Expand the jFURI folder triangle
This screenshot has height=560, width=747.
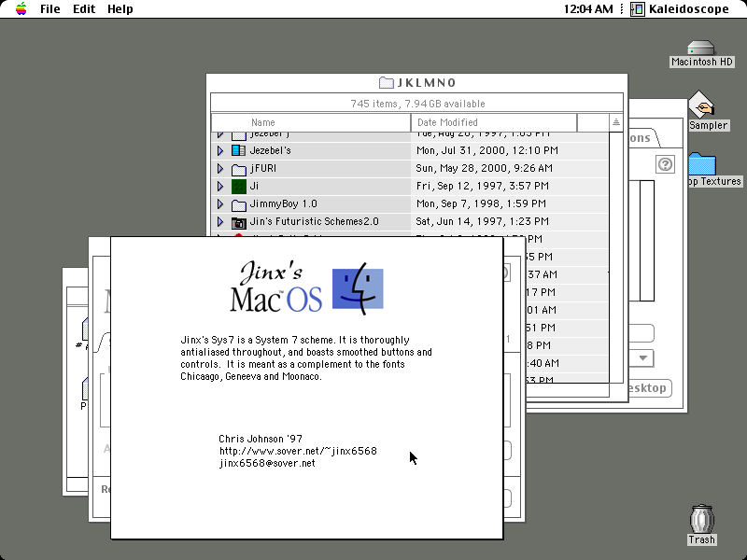[220, 169]
